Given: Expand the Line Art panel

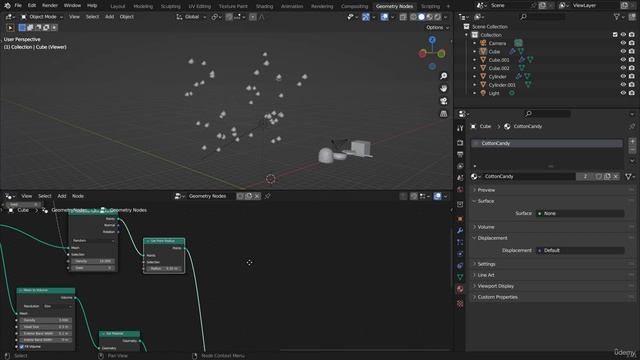Looking at the screenshot, I should 486,275.
